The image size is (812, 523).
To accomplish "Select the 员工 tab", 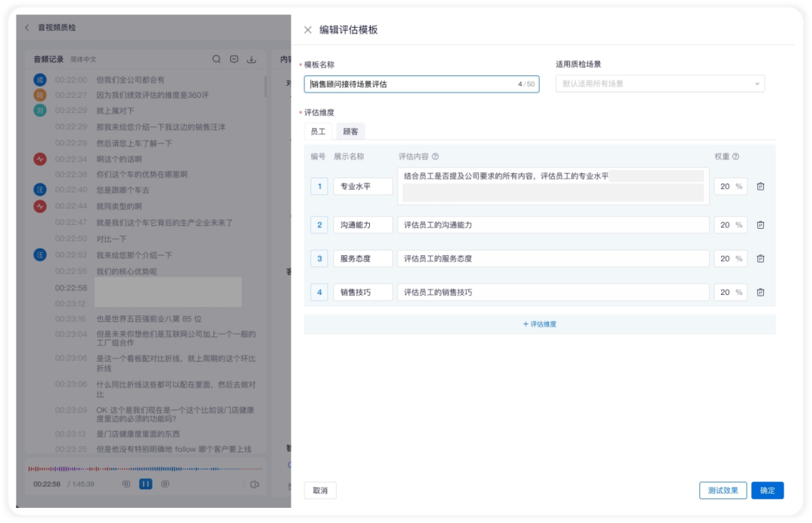I will (x=318, y=132).
